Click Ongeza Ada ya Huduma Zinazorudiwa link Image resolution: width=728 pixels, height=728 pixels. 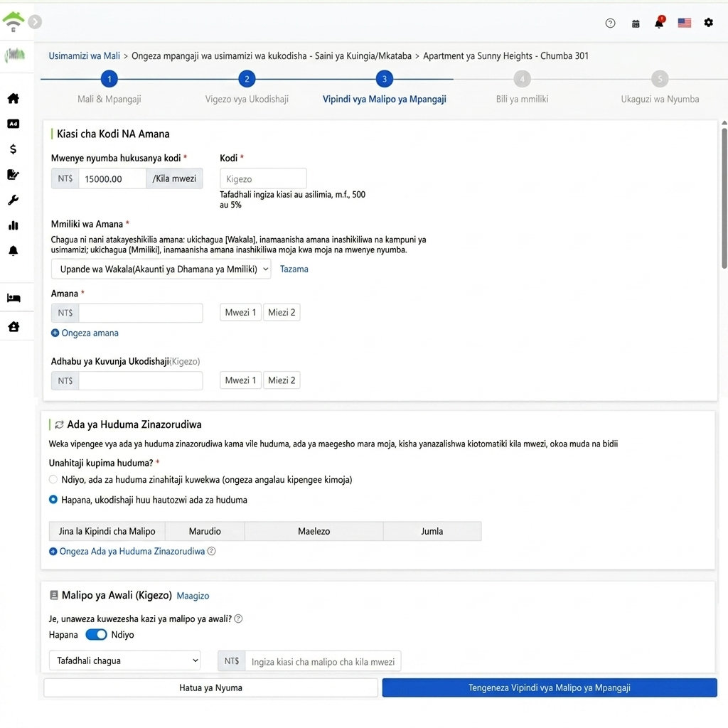[x=132, y=551]
